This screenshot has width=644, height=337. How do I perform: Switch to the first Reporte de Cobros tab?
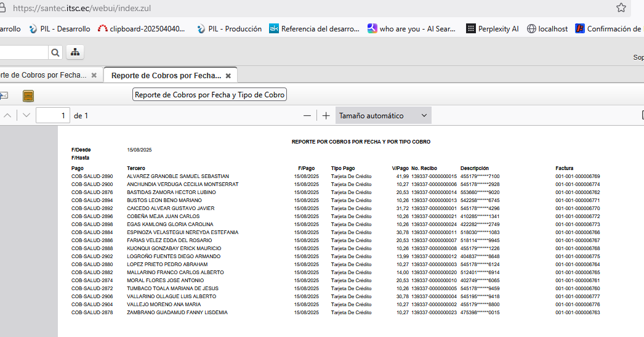pos(42,75)
